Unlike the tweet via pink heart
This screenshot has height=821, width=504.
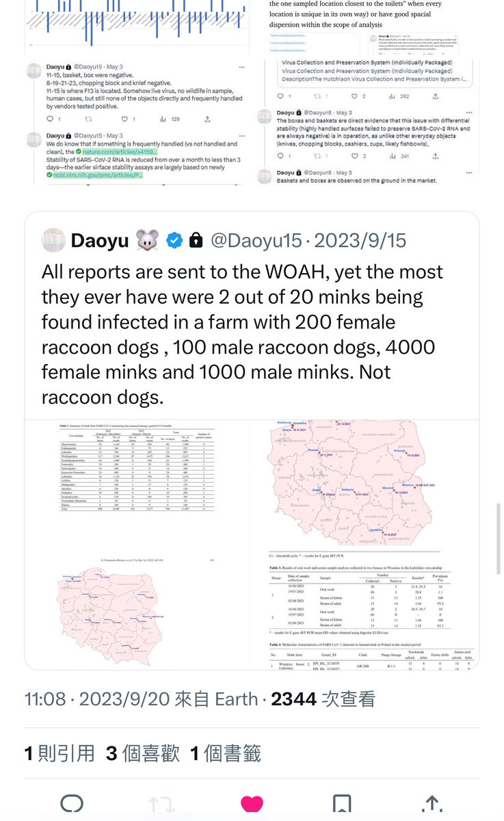[x=252, y=805]
